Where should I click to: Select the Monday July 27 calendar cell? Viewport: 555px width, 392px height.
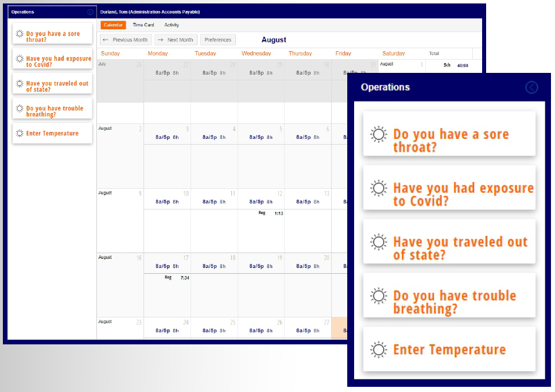point(167,81)
